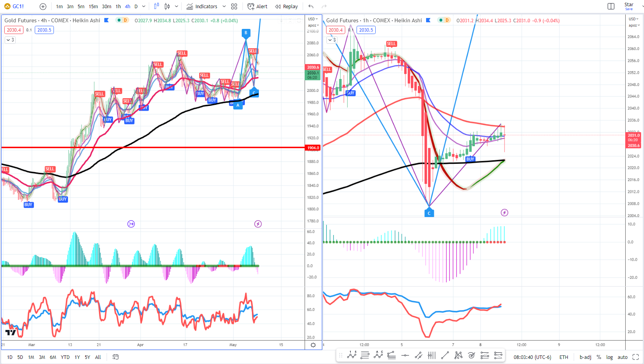Select the XABCD pattern tool
Viewport: 644px width, 364px height.
coord(458,355)
